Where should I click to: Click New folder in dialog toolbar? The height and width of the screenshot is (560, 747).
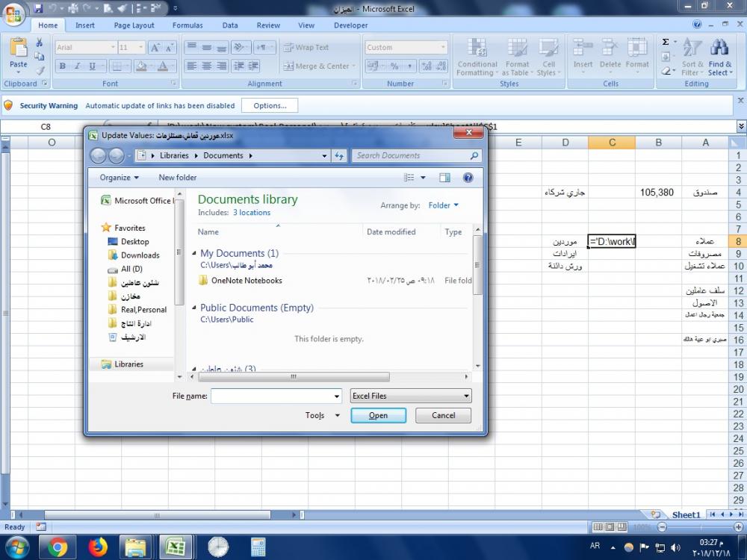pos(177,178)
